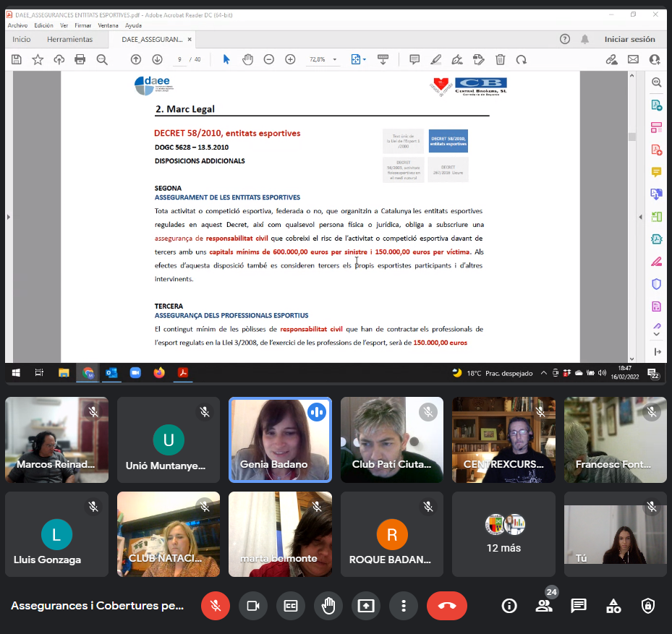Viewport: 672px width, 634px height.
Task: Click the '12 más' participants tile
Action: click(x=503, y=534)
